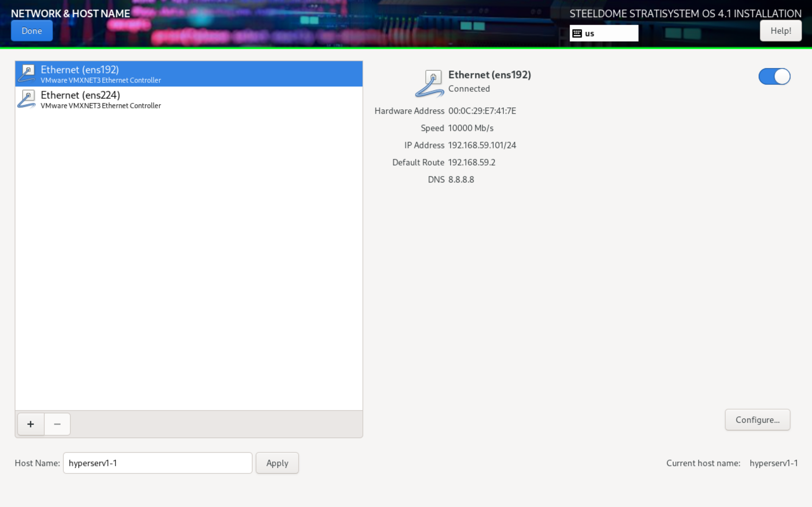Image resolution: width=812 pixels, height=507 pixels.
Task: Apply the entered host name
Action: click(277, 463)
